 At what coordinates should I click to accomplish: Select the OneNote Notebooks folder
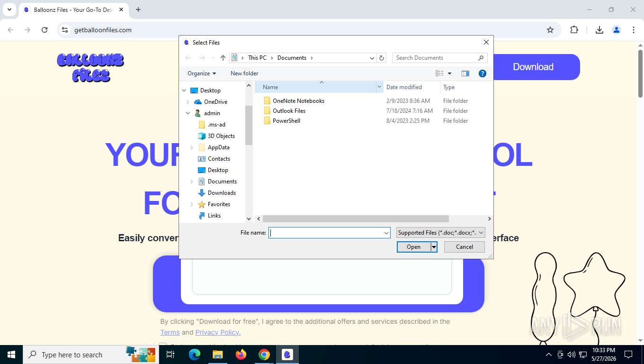(x=298, y=101)
